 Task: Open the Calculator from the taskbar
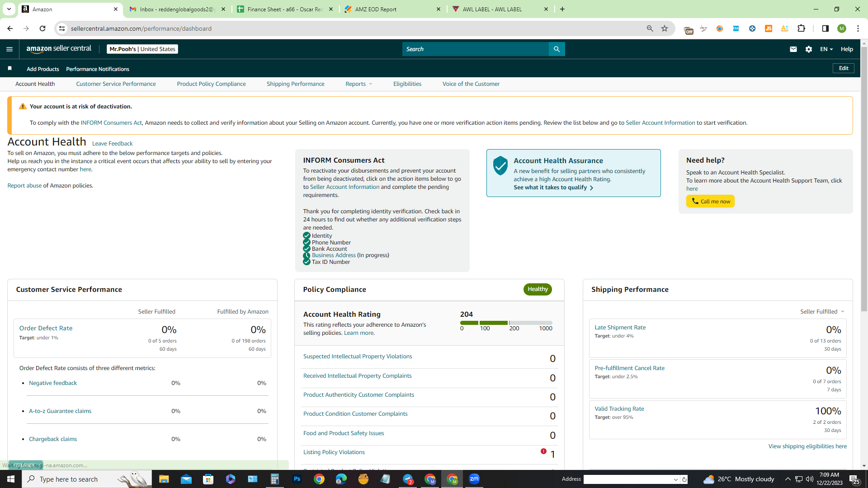[274, 479]
